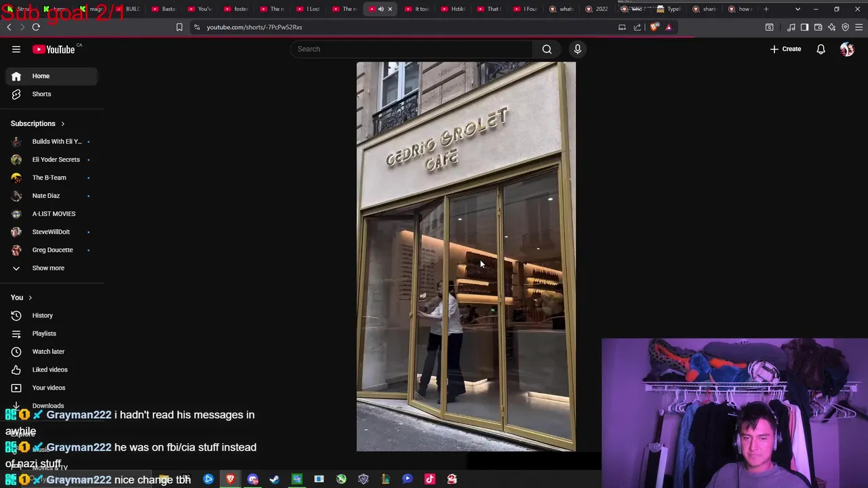Open Your videos in sidebar
This screenshot has width=868, height=488.
click(52, 388)
